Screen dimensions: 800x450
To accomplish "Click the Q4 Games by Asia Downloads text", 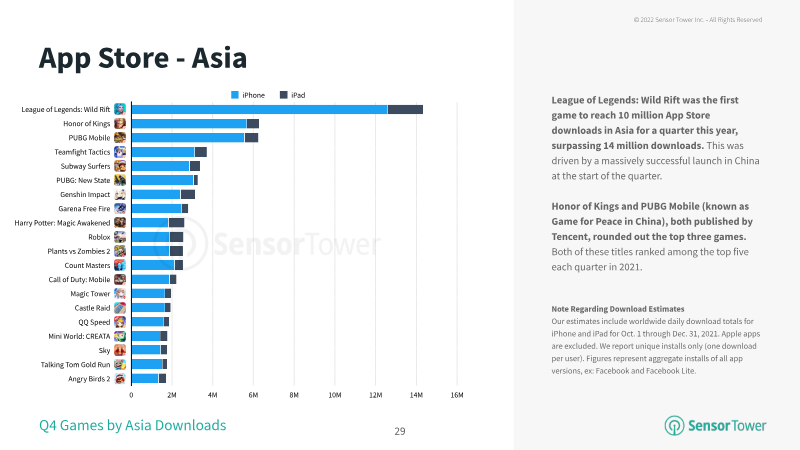I will coord(133,425).
